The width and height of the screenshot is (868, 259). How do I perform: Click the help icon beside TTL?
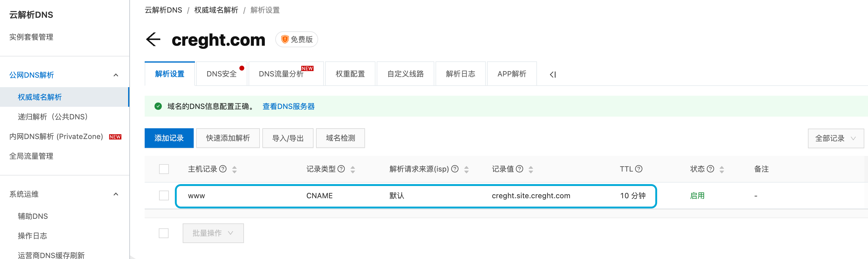click(638, 169)
